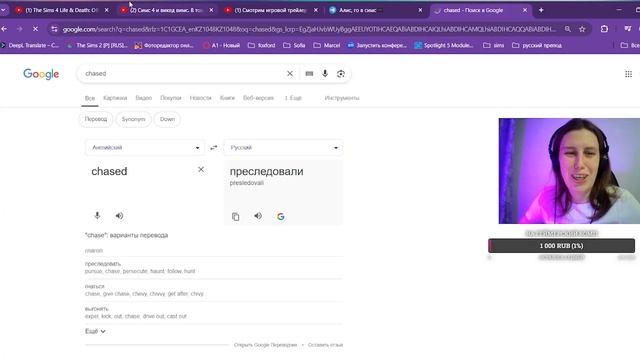The width and height of the screenshot is (640, 360).
Task: Open Spotlight 5 Module bookmark
Action: point(444,45)
